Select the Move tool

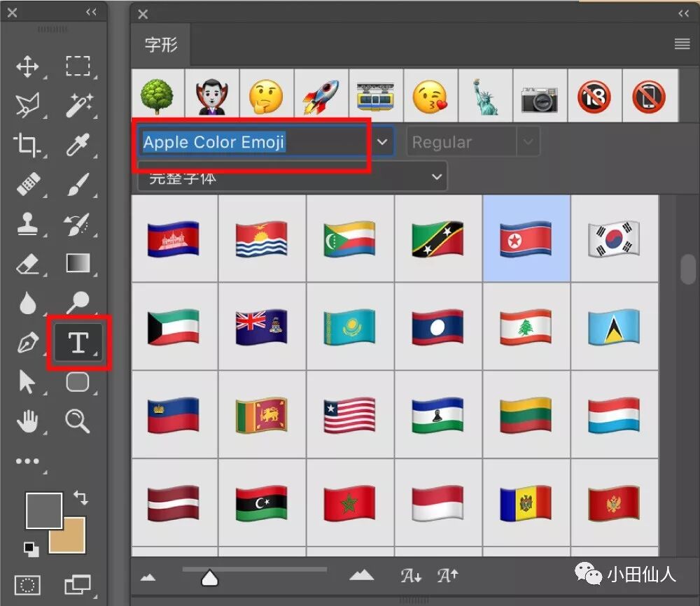pyautogui.click(x=28, y=67)
